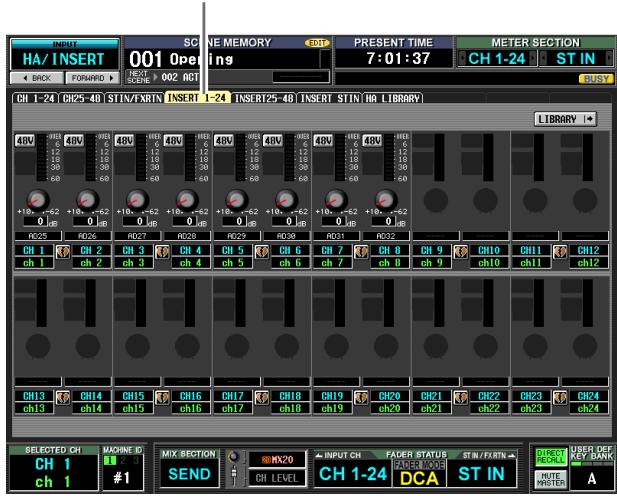Click left arrow beside METER SECTION ST IN
617x496 pixels.
545,59
